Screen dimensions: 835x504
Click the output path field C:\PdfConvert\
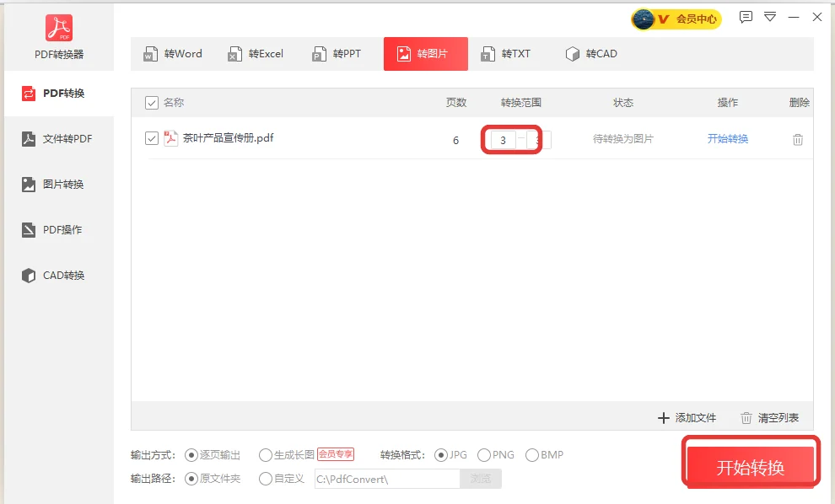coord(387,479)
